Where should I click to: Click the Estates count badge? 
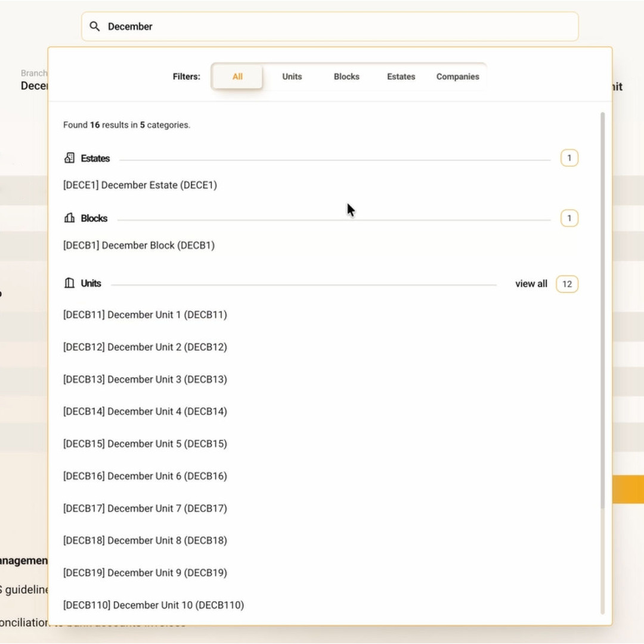click(569, 158)
